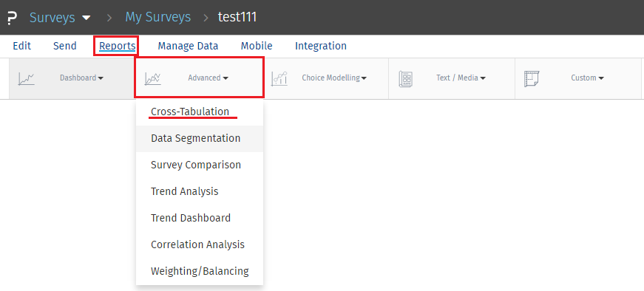Click the Choice Modelling scatter icon

(279, 78)
